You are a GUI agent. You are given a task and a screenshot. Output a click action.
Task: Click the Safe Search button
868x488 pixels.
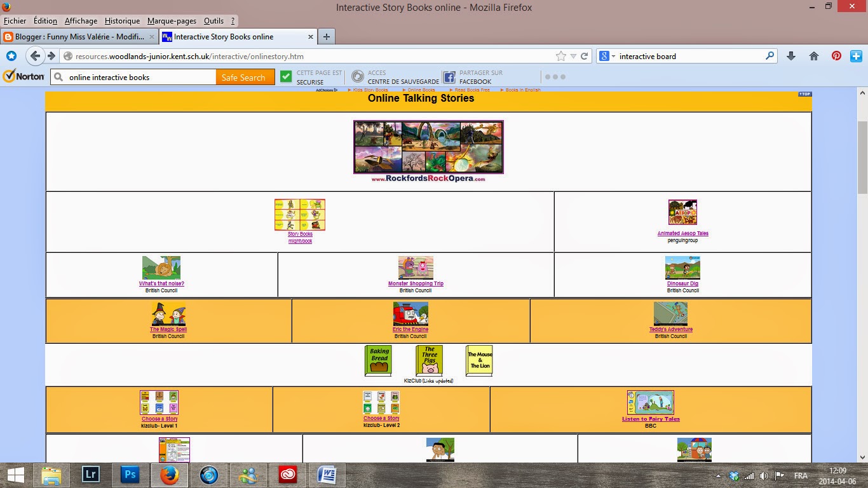[x=245, y=77]
